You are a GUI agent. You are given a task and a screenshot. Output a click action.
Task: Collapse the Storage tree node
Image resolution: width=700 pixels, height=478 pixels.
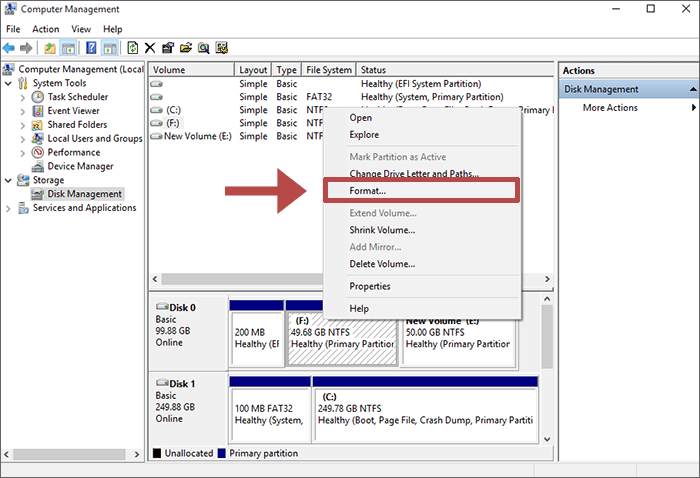coord(8,180)
